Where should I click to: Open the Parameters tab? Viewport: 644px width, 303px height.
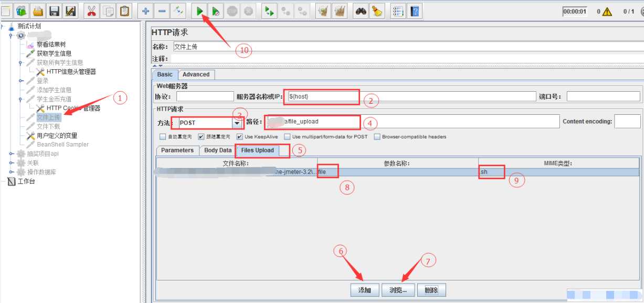pos(177,150)
